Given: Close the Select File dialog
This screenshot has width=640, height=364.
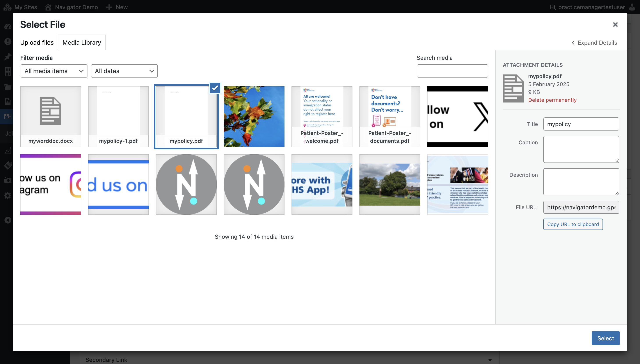Looking at the screenshot, I should pos(615,25).
